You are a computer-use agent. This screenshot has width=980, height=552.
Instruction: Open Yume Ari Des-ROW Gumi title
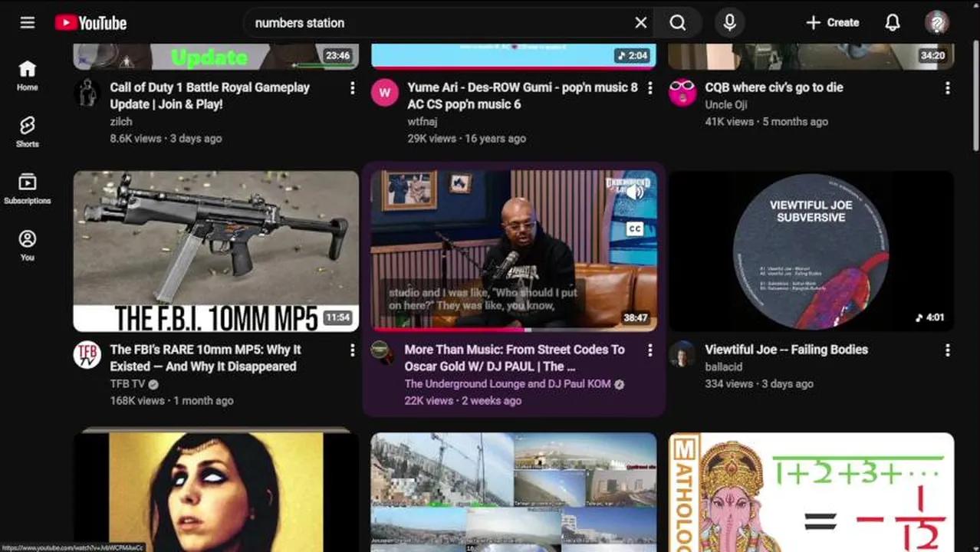click(522, 96)
